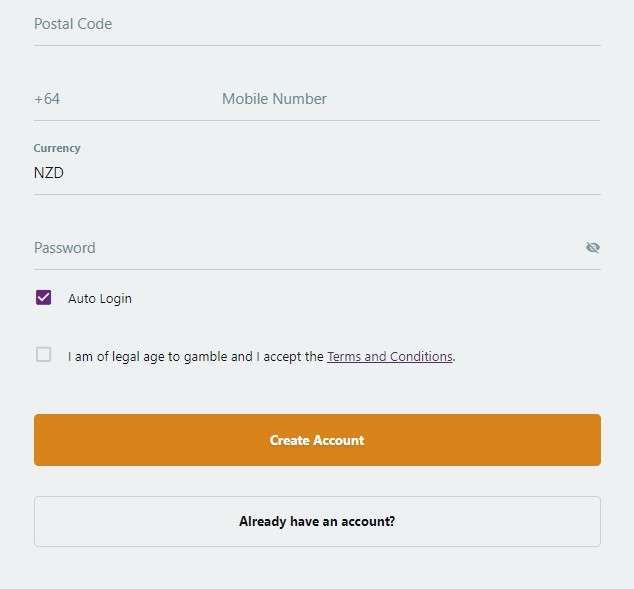
Task: Select the Already have an account? button
Action: (x=317, y=521)
